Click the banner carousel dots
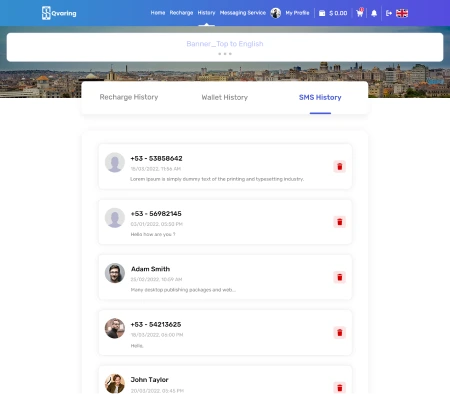This screenshot has height=394, width=450. click(x=225, y=54)
